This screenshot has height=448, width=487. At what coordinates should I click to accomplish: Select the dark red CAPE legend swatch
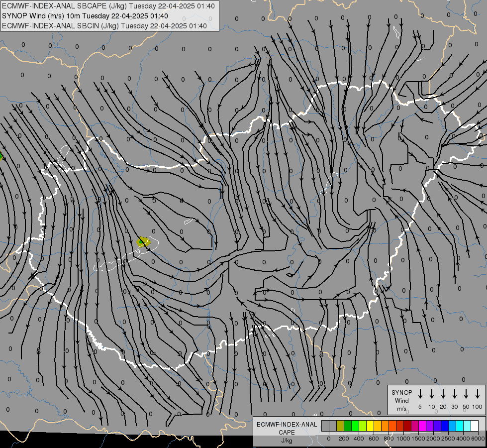pos(407,426)
